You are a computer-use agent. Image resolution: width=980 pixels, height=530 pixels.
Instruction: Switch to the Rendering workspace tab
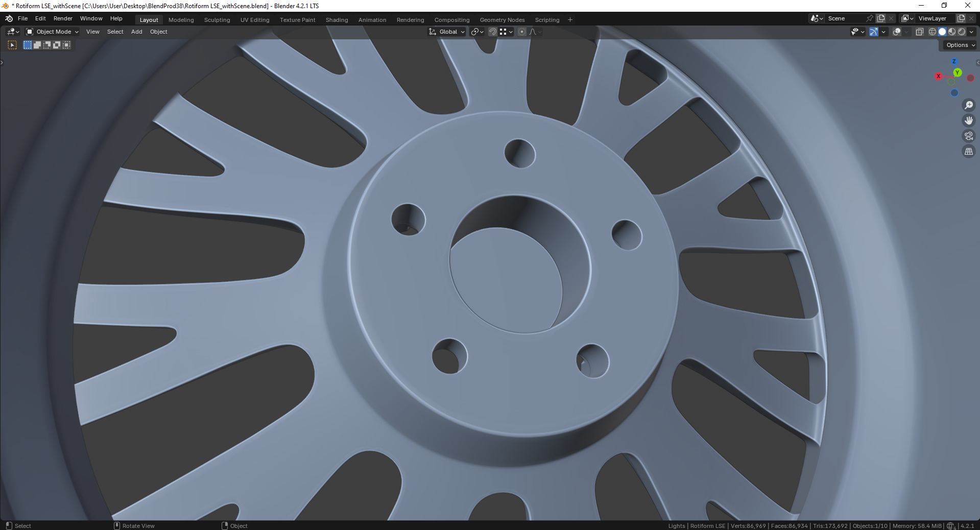pos(411,20)
